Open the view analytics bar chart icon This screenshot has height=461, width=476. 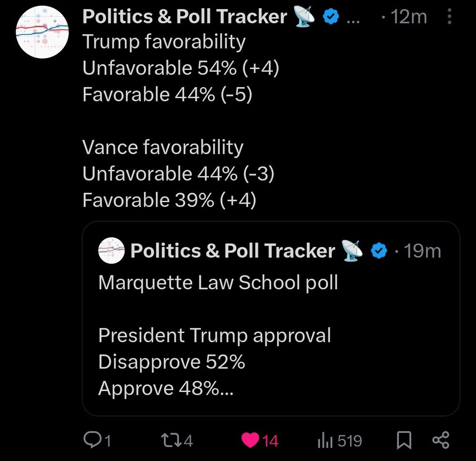325,441
